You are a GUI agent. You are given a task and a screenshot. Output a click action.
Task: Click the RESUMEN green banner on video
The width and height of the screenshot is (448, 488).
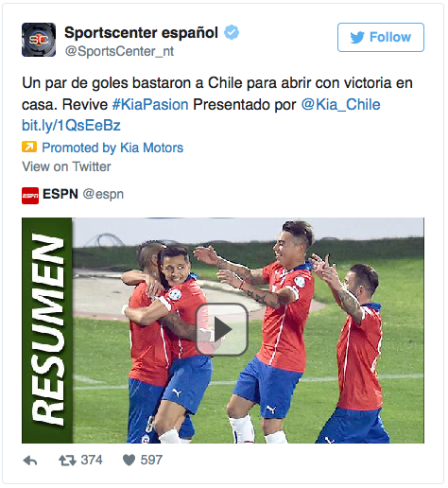click(x=47, y=330)
